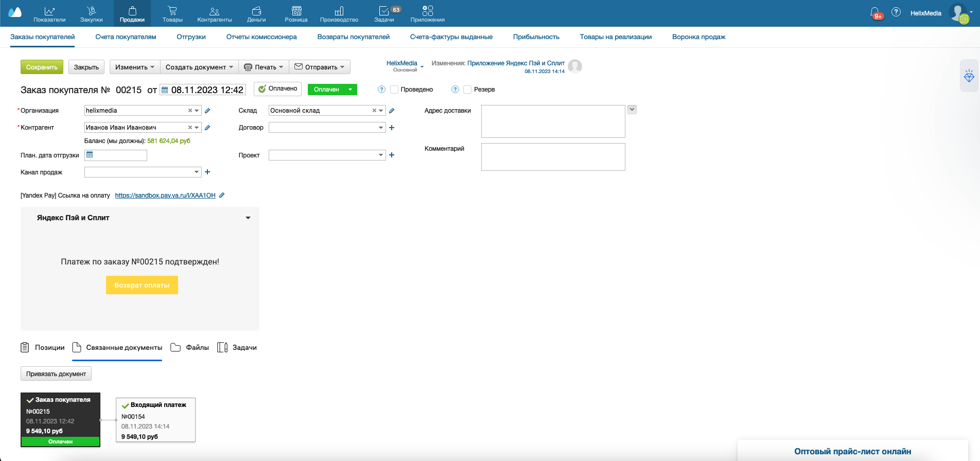
Task: Expand the Оплачен status dropdown
Action: [x=351, y=90]
